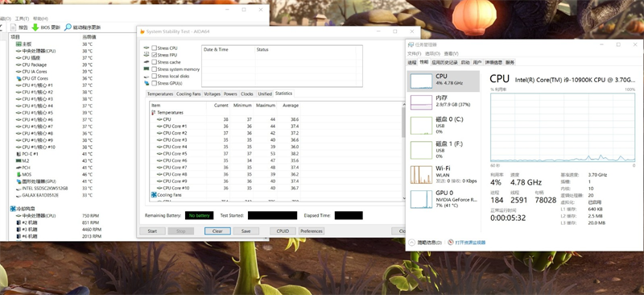
Task: Open the 工具(T) menu in AIDA64
Action: click(x=22, y=19)
